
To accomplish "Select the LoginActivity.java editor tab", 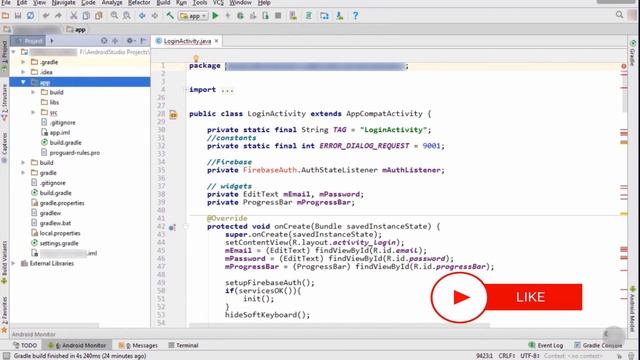I will click(x=187, y=41).
